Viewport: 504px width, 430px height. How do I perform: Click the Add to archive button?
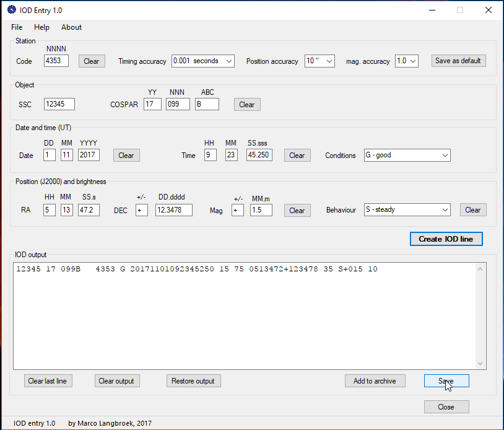375,380
